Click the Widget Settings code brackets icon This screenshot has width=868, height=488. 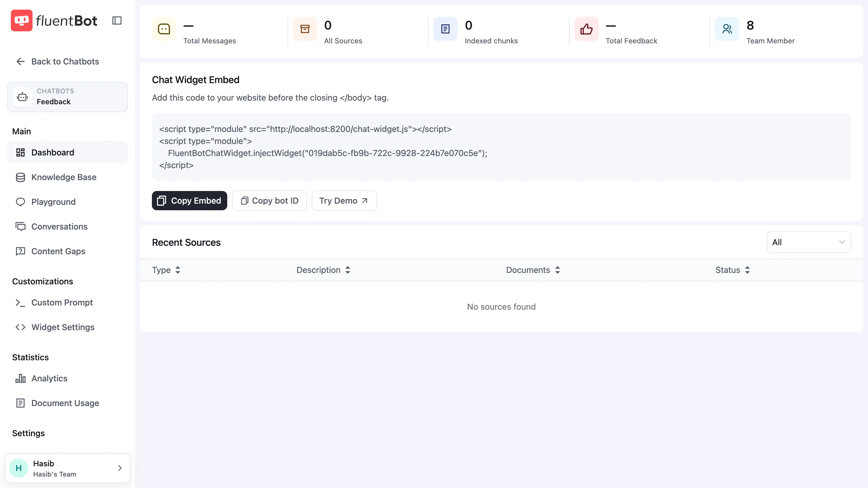pos(20,327)
